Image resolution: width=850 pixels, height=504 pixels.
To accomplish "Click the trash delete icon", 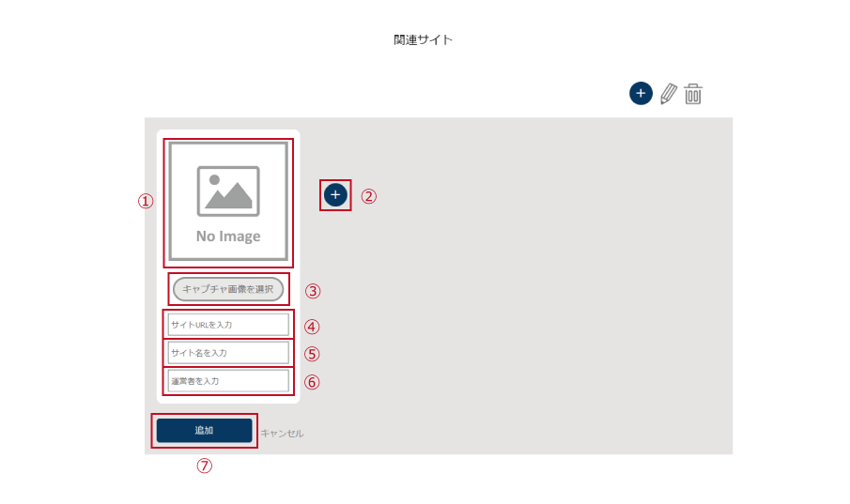I will (x=693, y=94).
